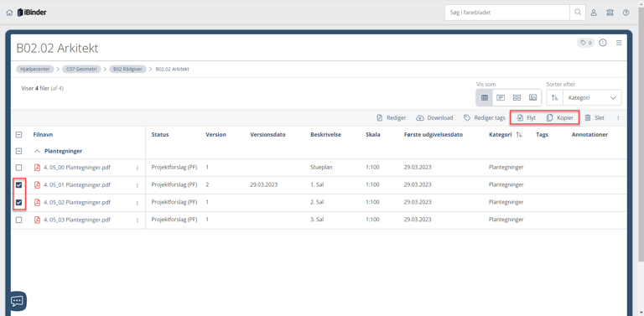Check the 4. 05_03 Plantegninger.pdf checkbox
Screen dimensions: 644x316
[18, 220]
